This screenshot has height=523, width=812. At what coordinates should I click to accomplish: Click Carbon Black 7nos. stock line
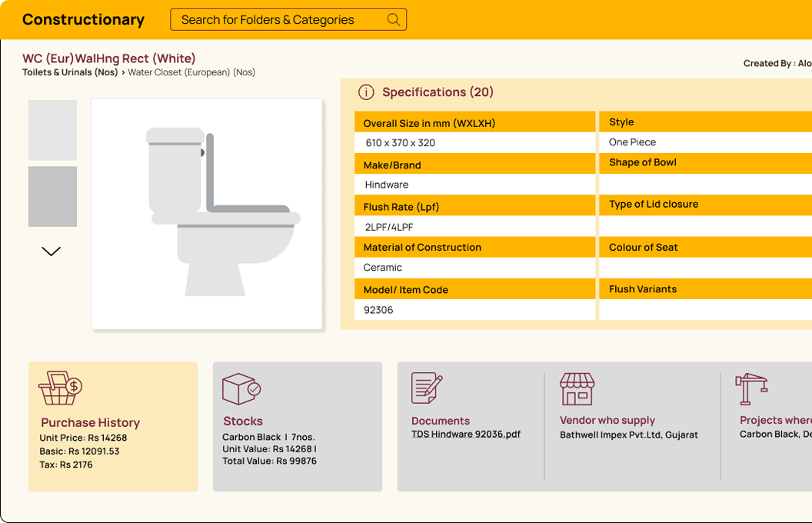click(269, 437)
